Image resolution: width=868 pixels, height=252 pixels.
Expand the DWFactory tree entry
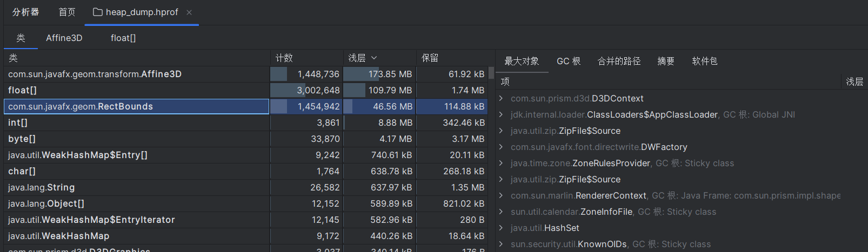pyautogui.click(x=501, y=147)
